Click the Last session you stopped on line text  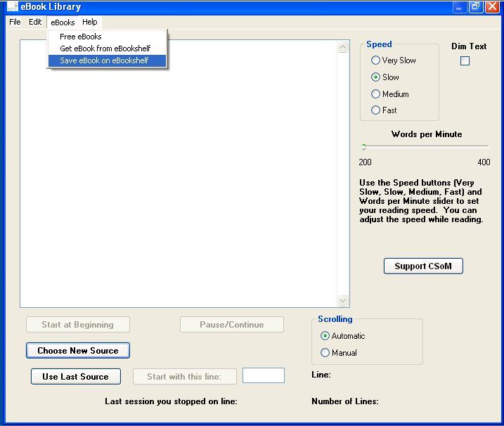click(171, 401)
